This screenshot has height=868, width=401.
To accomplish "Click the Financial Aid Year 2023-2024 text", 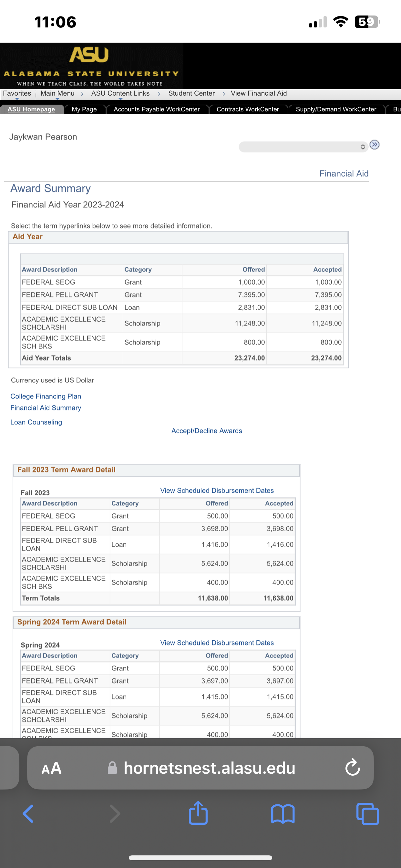I will coord(68,204).
